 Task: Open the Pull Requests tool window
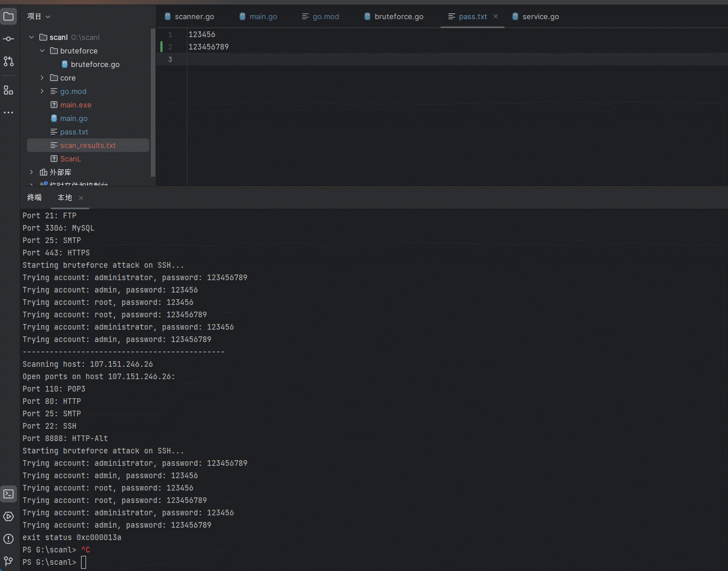(x=8, y=61)
